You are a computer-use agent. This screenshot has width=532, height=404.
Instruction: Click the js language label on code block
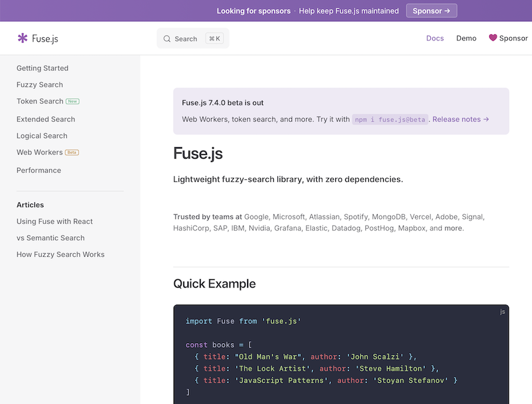502,312
